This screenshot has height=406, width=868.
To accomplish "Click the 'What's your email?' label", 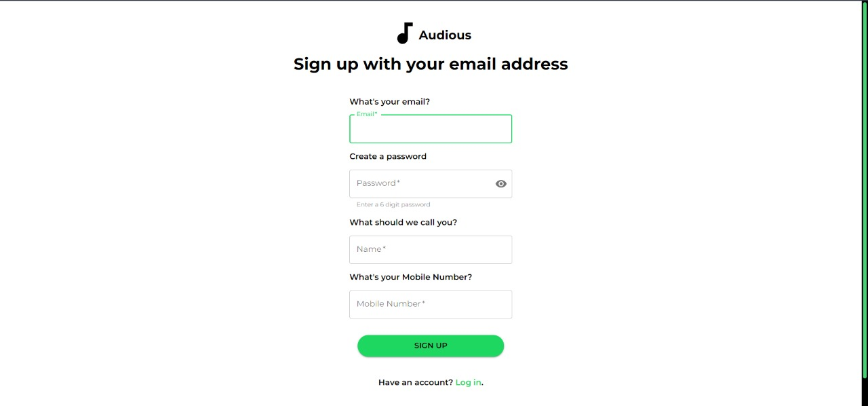I will click(389, 101).
